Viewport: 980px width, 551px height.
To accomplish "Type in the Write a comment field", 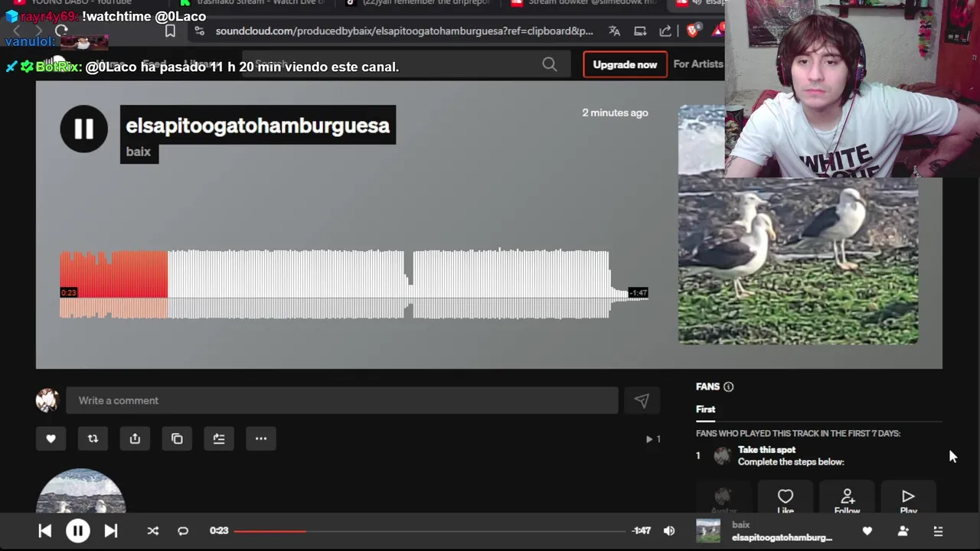I will 341,400.
